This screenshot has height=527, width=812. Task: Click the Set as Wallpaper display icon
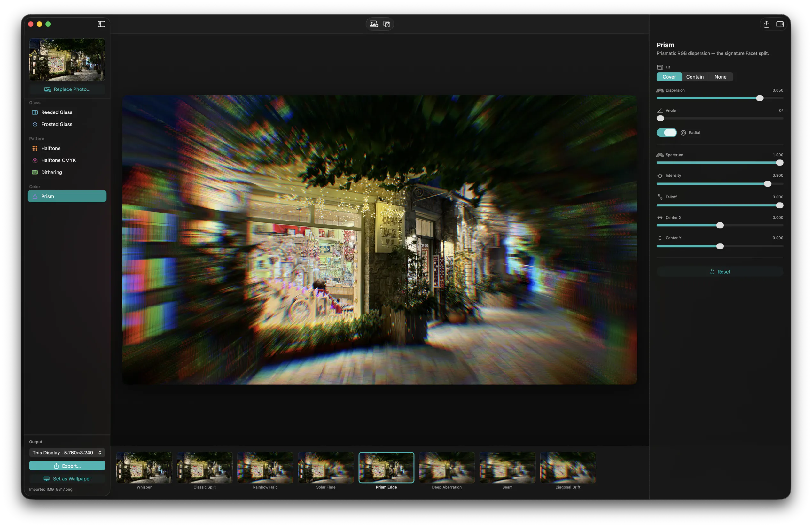(x=47, y=479)
